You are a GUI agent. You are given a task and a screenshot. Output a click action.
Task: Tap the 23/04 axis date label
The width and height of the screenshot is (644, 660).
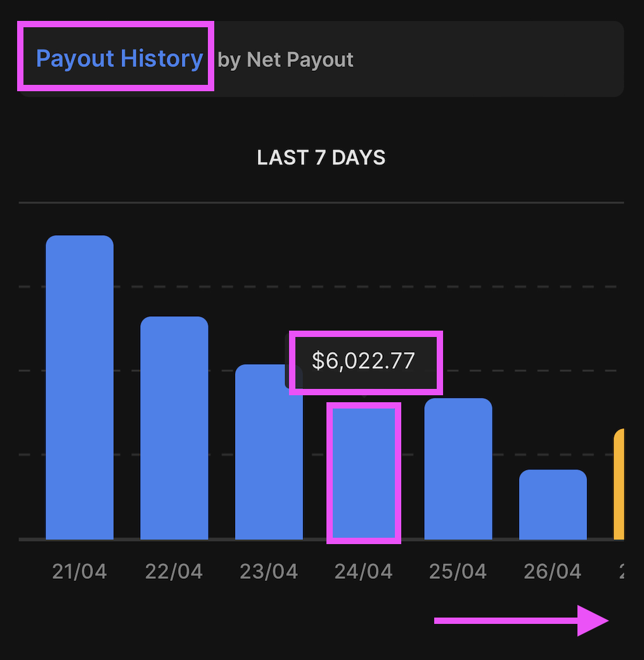(x=269, y=572)
